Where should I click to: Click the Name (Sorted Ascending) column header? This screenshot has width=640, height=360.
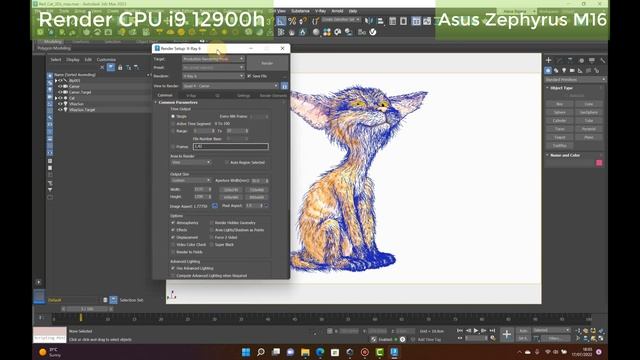[75, 75]
